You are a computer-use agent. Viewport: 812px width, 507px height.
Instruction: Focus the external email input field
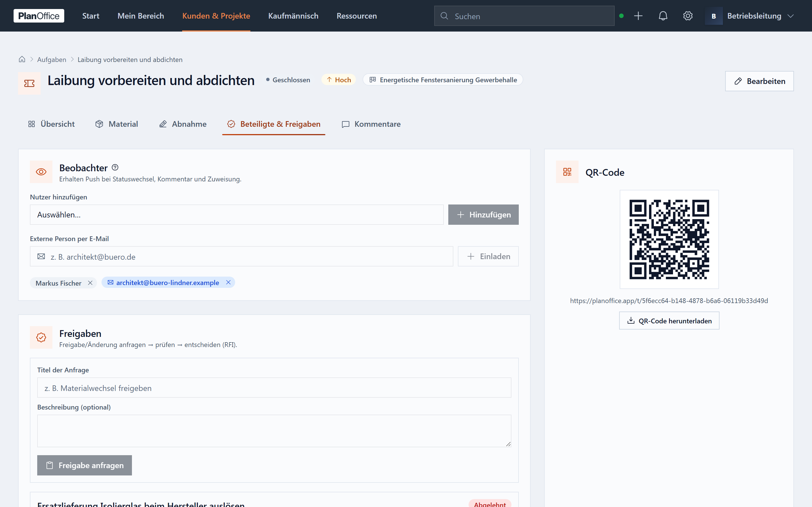click(x=241, y=257)
